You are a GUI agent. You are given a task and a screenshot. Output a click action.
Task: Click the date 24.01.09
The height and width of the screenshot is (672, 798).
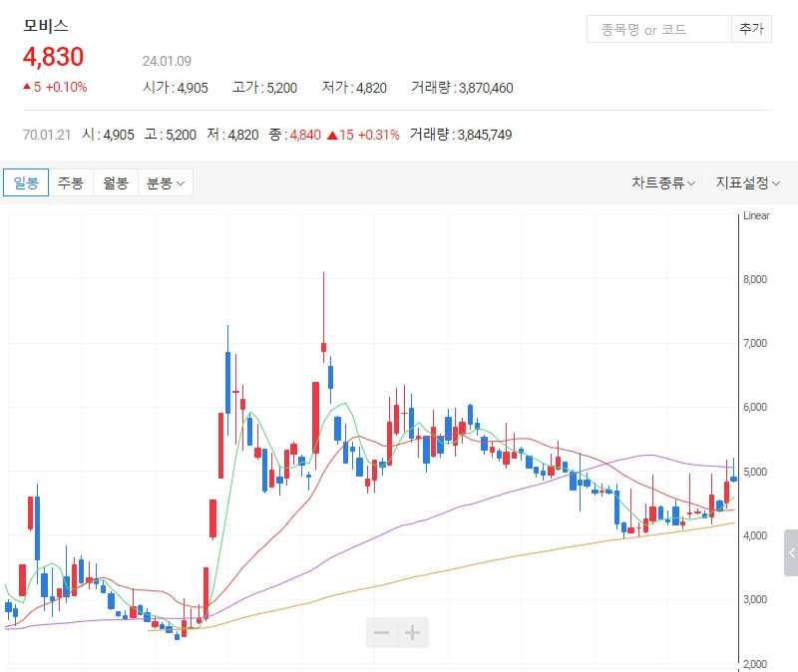coord(167,61)
